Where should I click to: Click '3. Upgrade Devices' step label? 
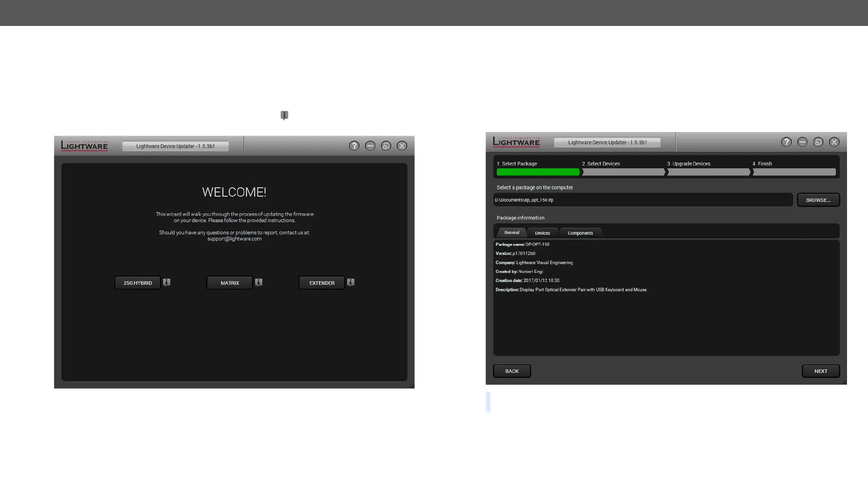coord(689,164)
